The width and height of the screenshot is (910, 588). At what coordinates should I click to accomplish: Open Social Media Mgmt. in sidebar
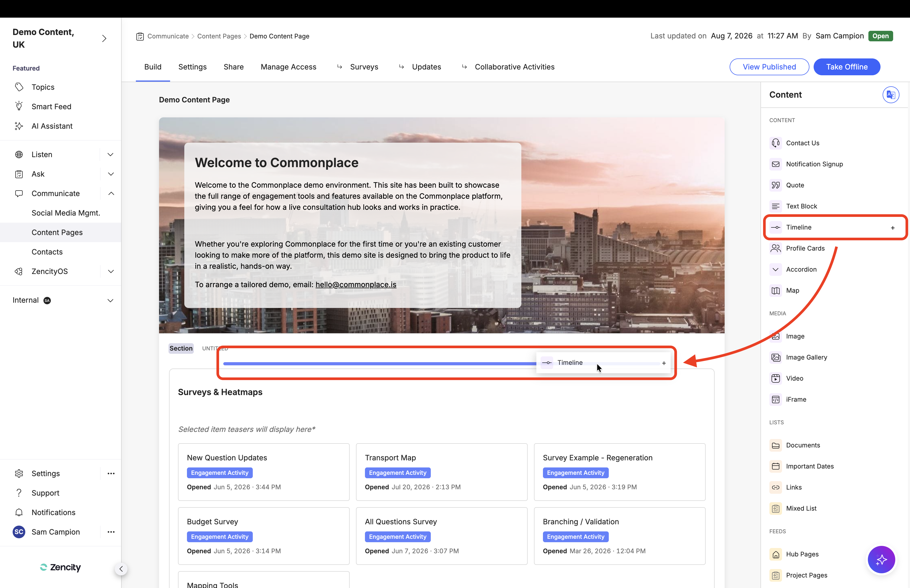click(x=66, y=213)
